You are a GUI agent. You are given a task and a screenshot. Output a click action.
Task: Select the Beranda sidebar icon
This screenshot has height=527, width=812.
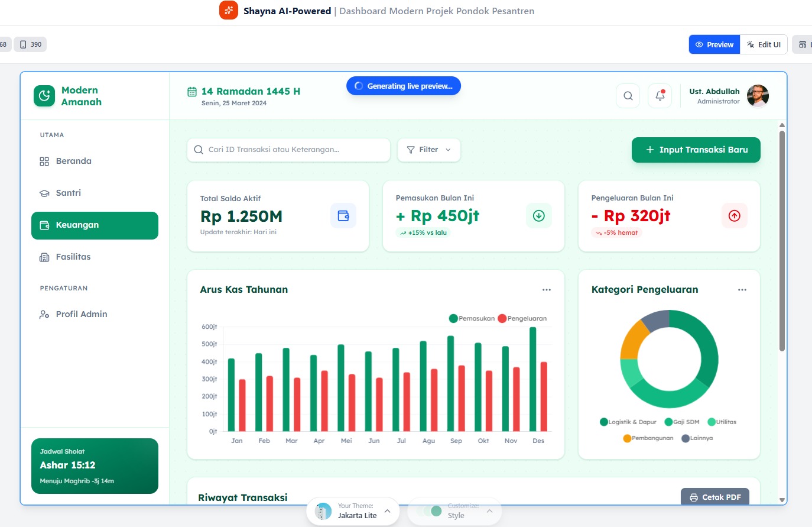(x=44, y=161)
